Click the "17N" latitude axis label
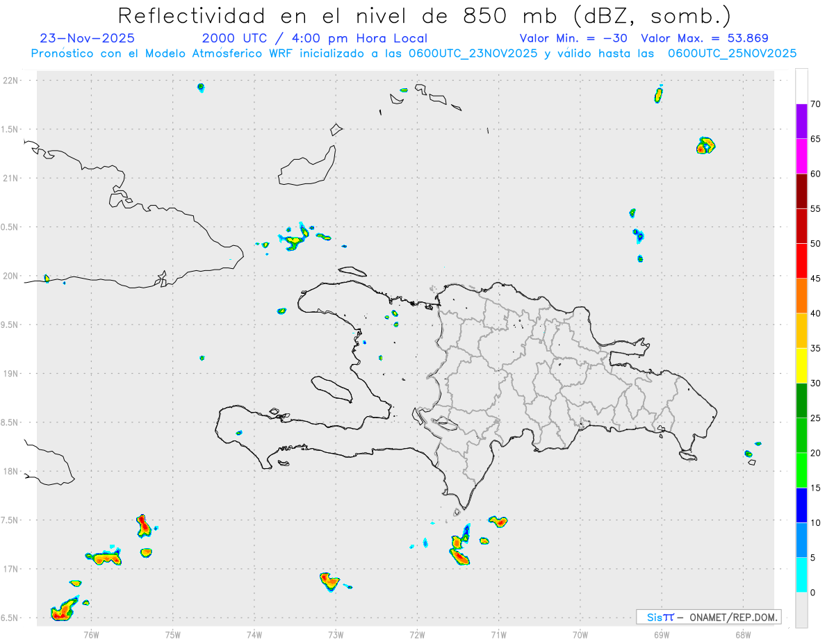This screenshot has height=644, width=834. click(x=12, y=569)
